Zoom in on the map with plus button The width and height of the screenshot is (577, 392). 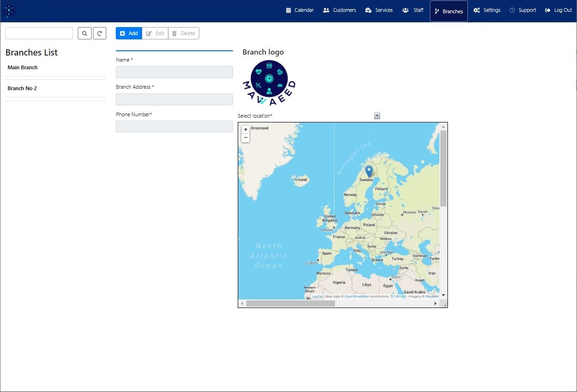(x=245, y=130)
